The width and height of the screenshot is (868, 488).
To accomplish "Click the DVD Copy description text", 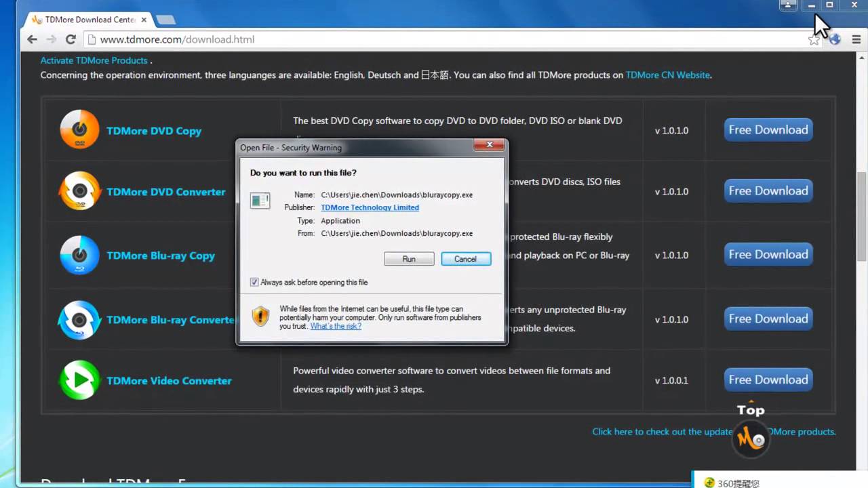I will click(458, 121).
